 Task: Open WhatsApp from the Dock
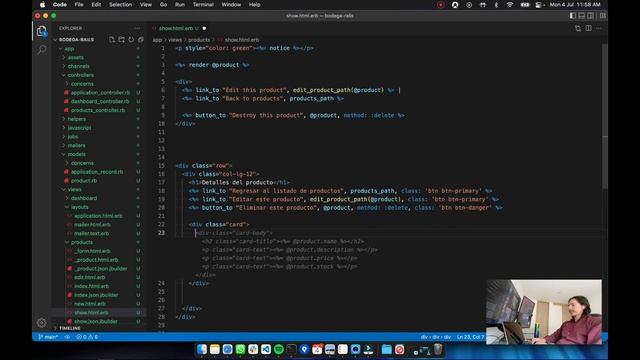240,349
